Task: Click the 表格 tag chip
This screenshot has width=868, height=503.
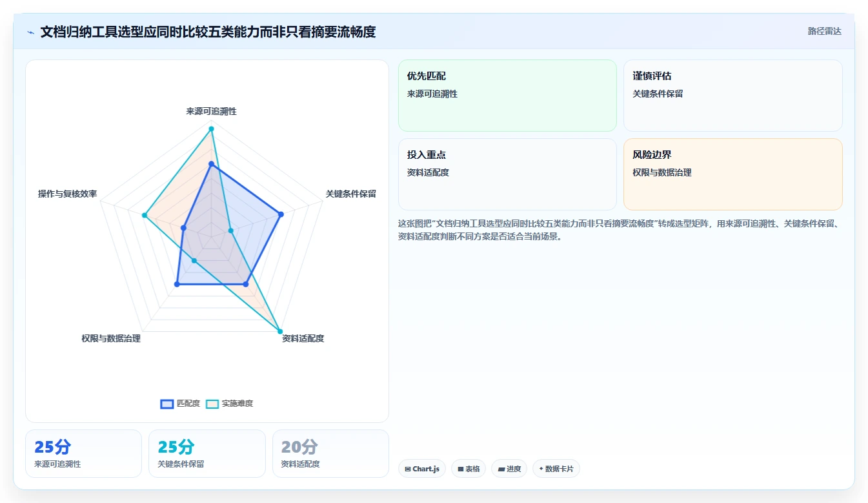Action: click(x=469, y=469)
